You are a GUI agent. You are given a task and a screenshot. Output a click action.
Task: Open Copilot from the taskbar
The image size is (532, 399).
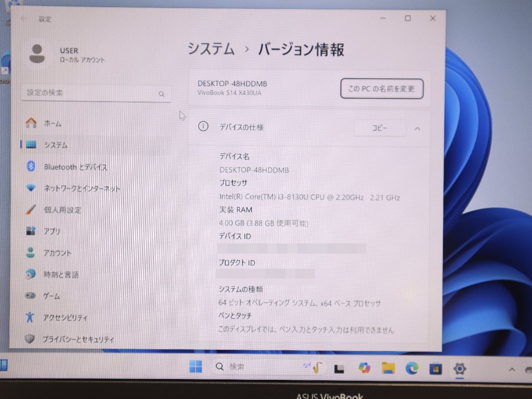(364, 368)
